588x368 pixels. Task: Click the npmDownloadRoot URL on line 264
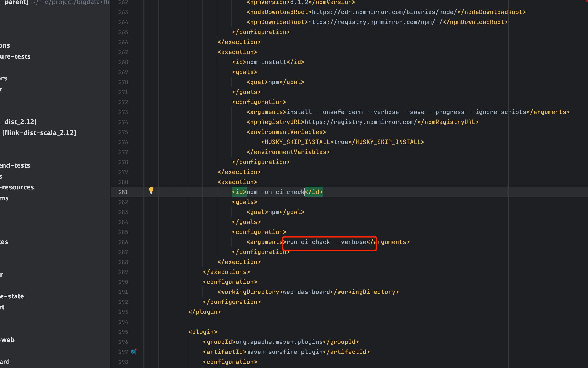point(376,22)
